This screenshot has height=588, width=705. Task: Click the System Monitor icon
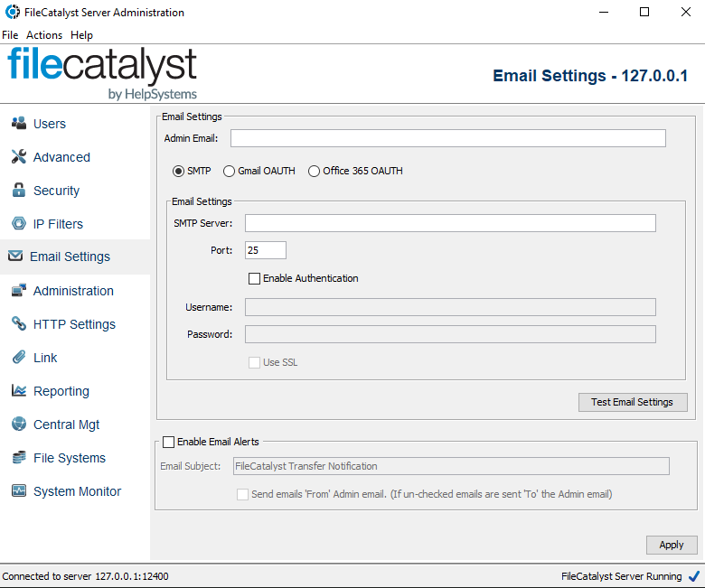pos(19,490)
